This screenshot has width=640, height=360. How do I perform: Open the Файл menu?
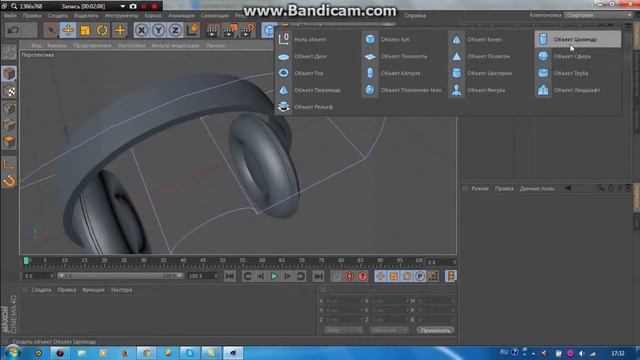pos(10,16)
